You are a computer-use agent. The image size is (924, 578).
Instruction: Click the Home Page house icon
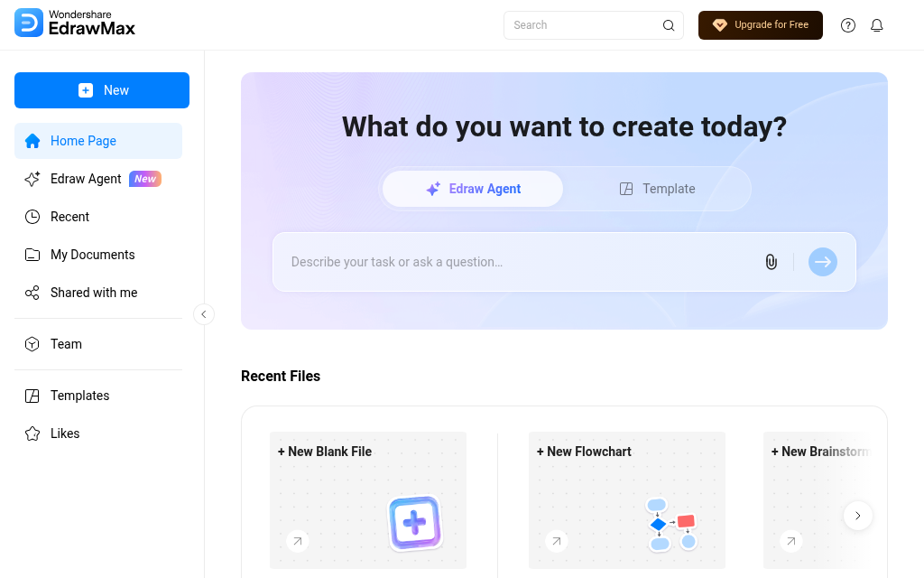32,141
